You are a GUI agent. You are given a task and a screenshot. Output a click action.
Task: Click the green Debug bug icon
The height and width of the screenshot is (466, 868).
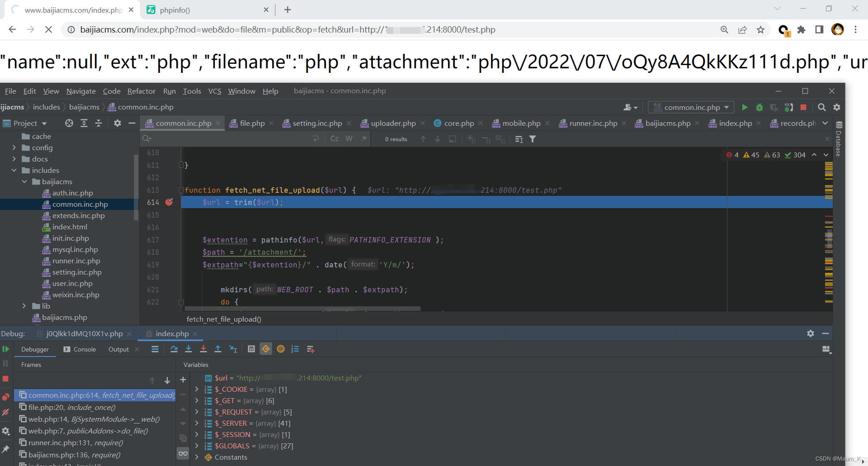click(x=759, y=107)
